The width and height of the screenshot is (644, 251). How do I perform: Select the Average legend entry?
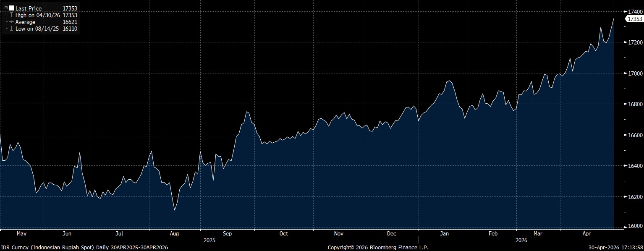[25, 22]
